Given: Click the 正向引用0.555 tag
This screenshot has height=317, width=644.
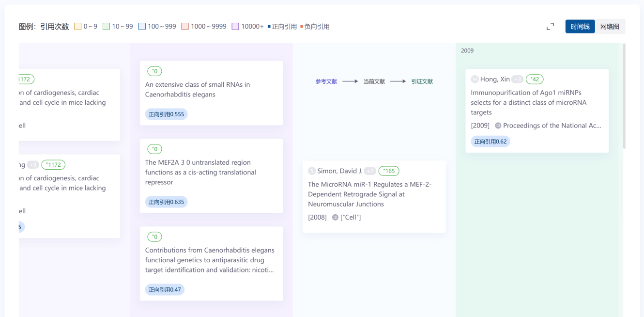Looking at the screenshot, I should click(166, 114).
